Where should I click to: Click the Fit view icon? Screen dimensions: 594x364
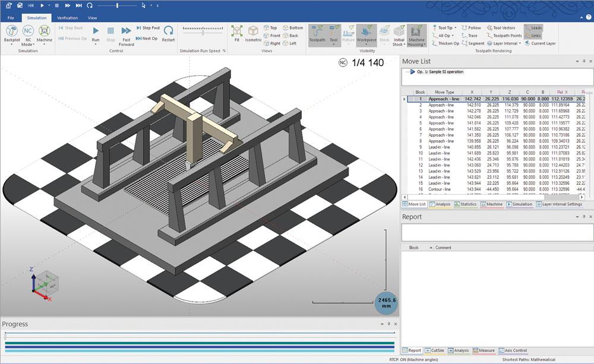point(236,31)
